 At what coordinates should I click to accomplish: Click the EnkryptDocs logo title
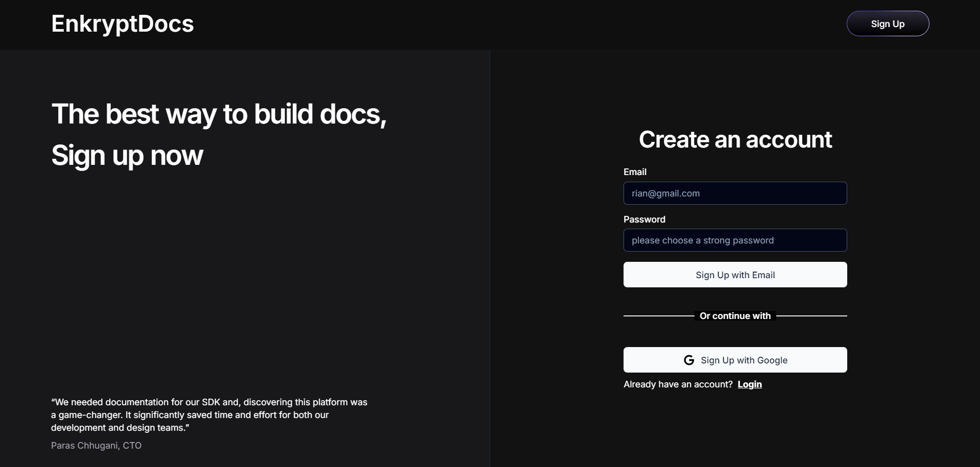(123, 24)
